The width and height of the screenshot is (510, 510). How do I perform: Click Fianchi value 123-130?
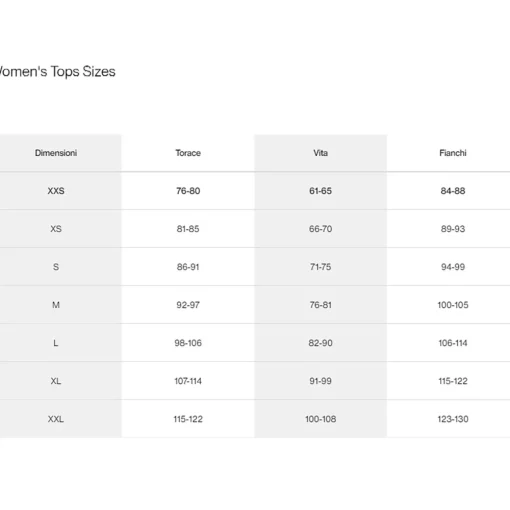pos(453,419)
